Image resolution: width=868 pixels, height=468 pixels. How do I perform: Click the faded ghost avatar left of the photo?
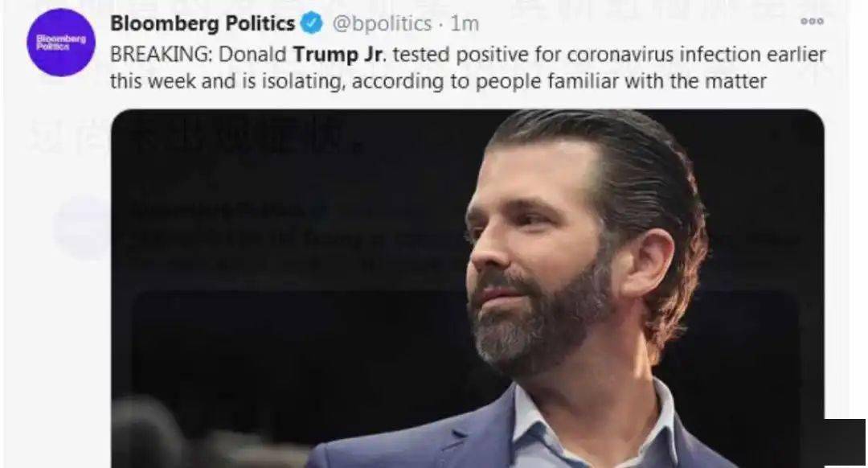82,228
